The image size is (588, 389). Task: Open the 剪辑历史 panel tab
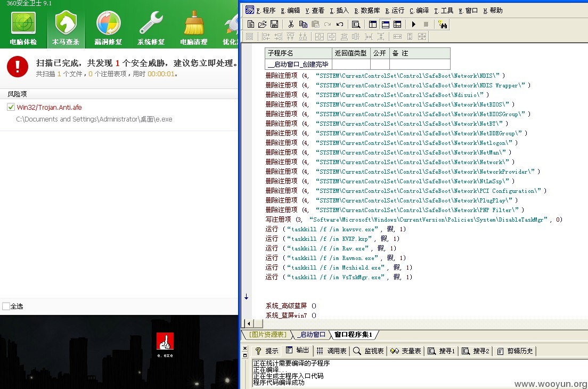coord(515,351)
